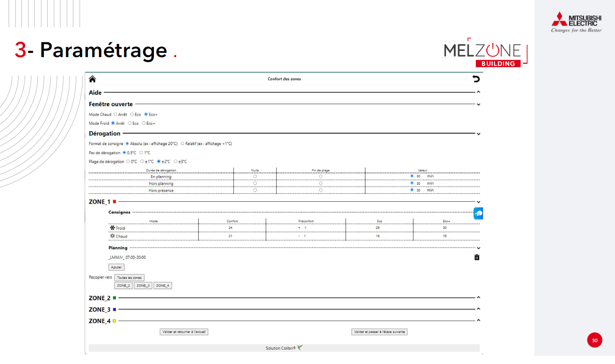Click the ZONE_4 copy button under Recopier vers
615x364 pixels.
(162, 285)
